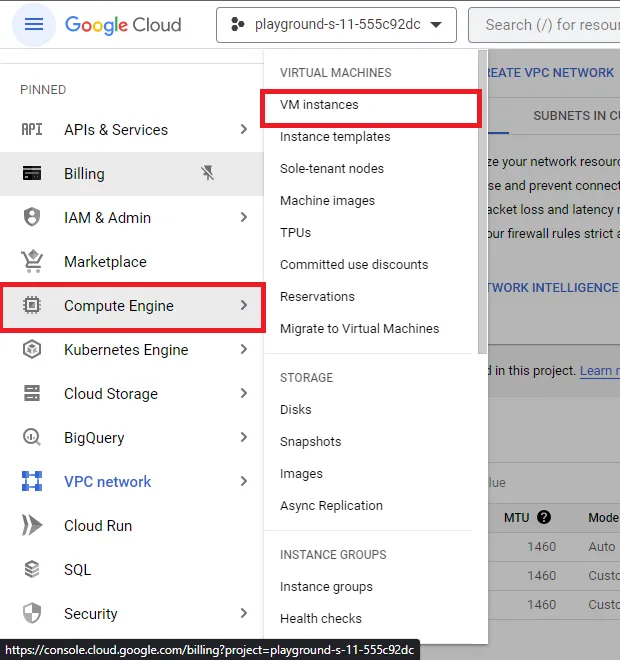Expand VPC network submenu chevron
The width and height of the screenshot is (620, 660).
(x=244, y=481)
